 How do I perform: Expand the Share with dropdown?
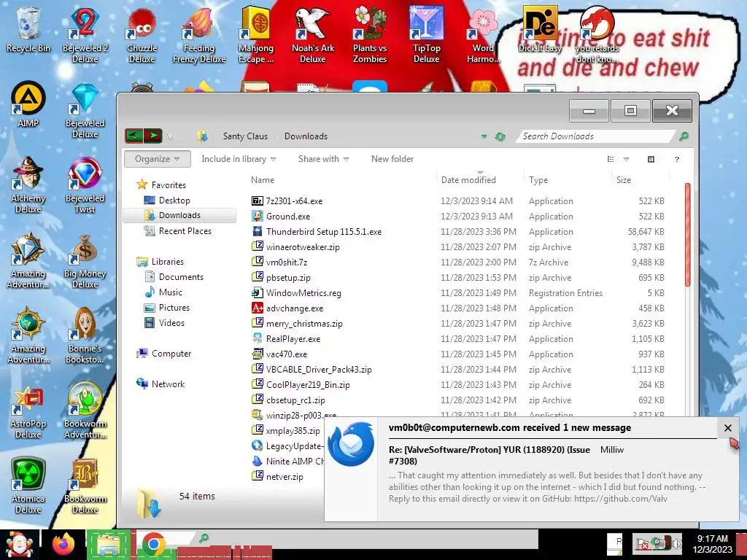click(x=323, y=159)
